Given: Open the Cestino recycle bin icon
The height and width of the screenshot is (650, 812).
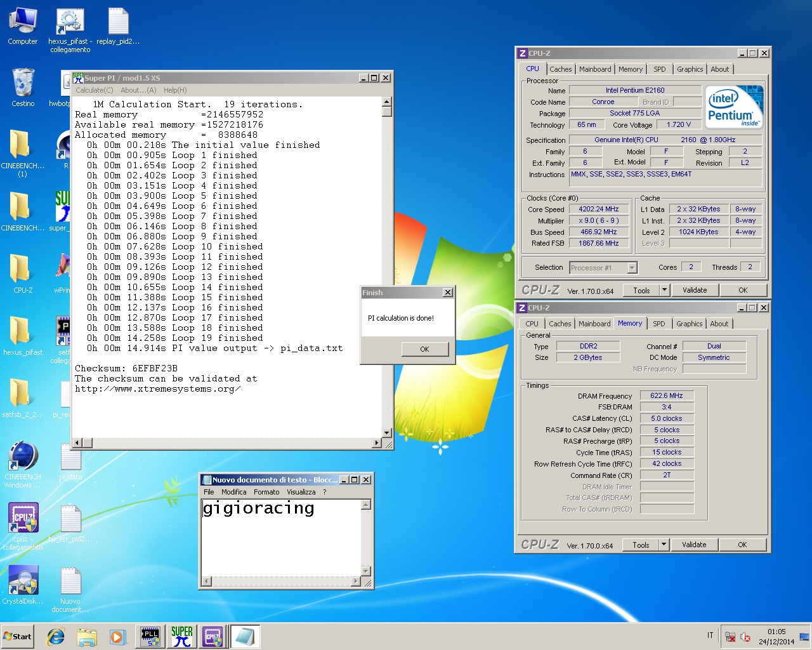Looking at the screenshot, I should click(23, 88).
